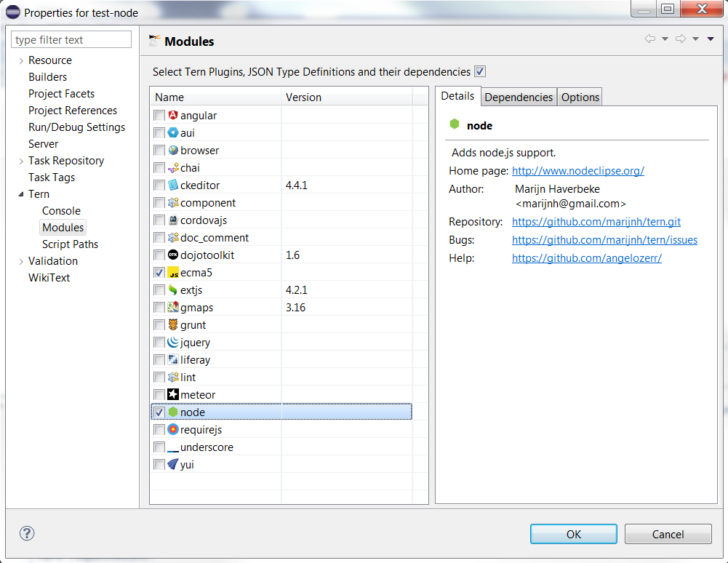The image size is (728, 563).
Task: Click the requirejs module icon
Action: [172, 429]
